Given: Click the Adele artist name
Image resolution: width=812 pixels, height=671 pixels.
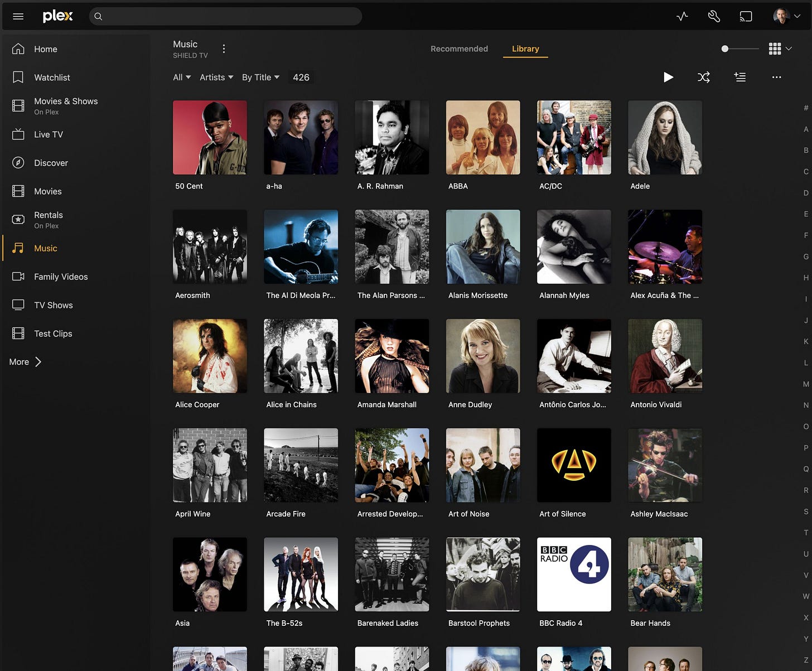Looking at the screenshot, I should click(640, 186).
